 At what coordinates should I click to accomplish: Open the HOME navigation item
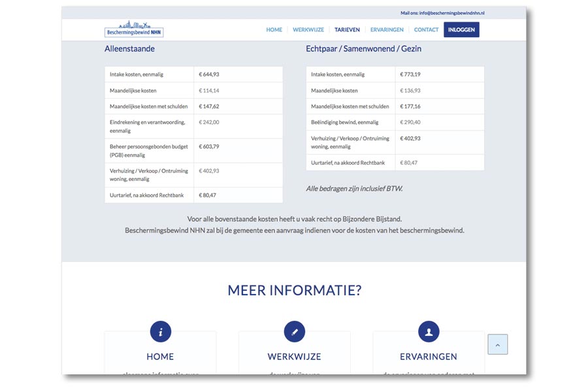coord(274,30)
